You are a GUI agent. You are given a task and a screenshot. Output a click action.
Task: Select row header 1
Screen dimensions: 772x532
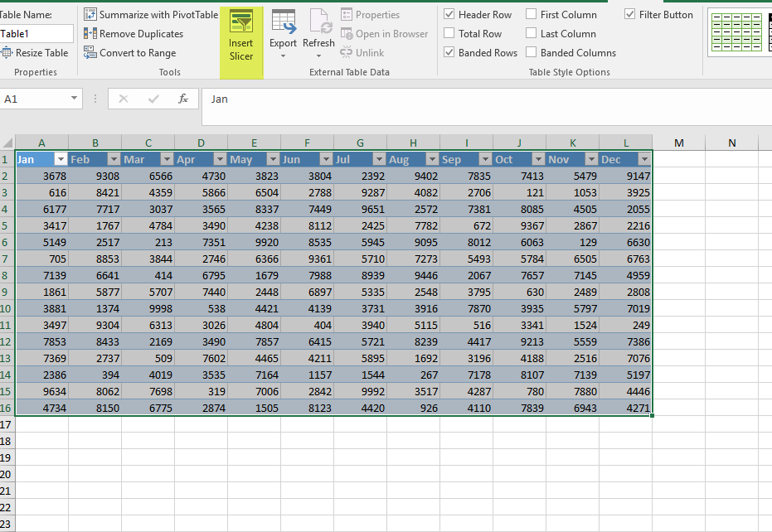[7, 159]
